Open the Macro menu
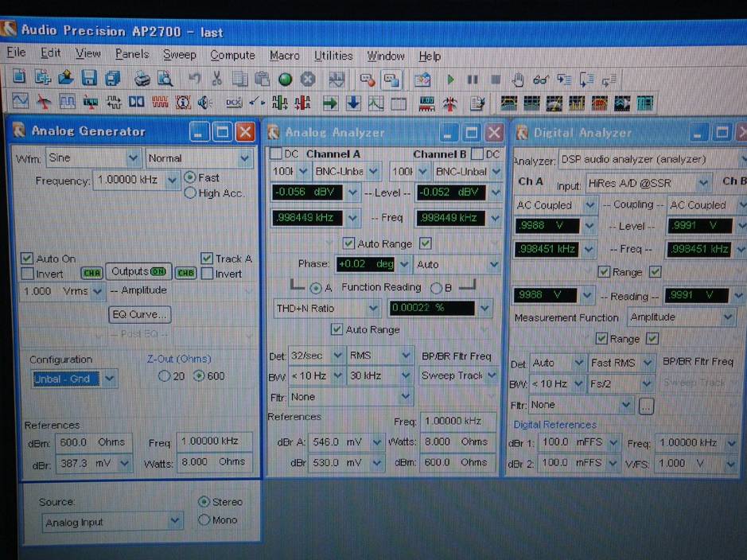This screenshot has height=560, width=747. point(285,55)
